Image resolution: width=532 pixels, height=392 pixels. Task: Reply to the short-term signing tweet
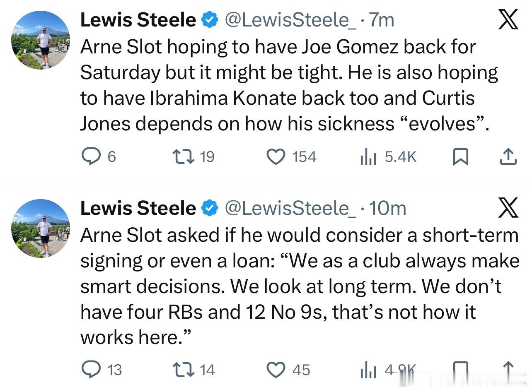tap(89, 370)
